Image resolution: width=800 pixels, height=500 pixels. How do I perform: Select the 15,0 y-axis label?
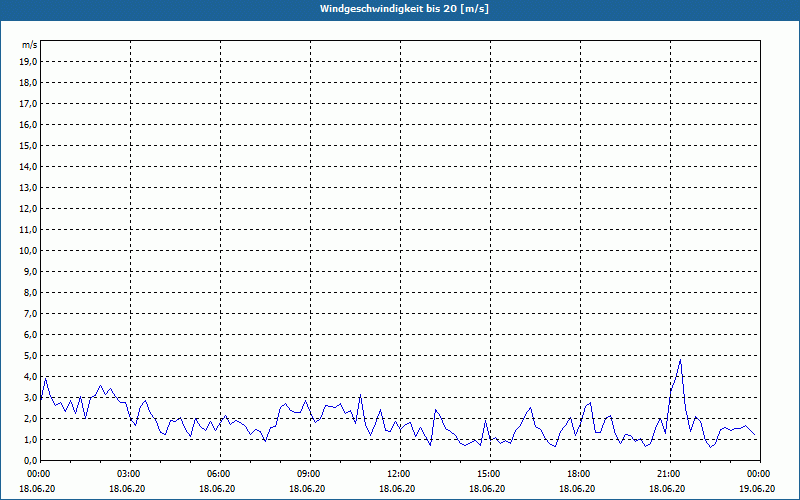coord(29,145)
